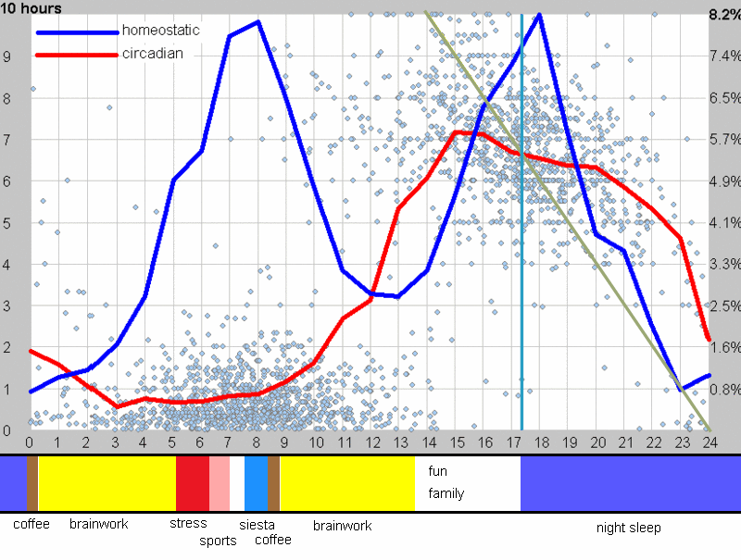Click the homeostatic legend label
Viewport: 741px width, 560px height.
coord(160,31)
